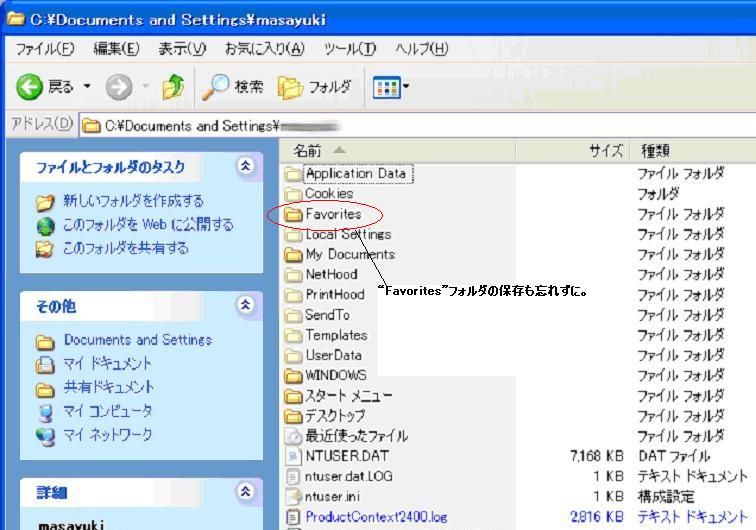Click the Web publish globe icon

pyautogui.click(x=45, y=226)
